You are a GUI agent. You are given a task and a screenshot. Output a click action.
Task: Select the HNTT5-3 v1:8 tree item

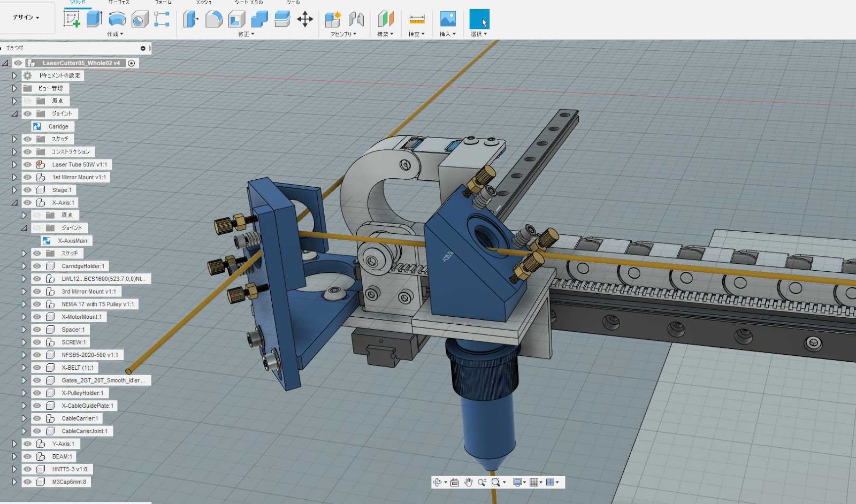point(70,469)
